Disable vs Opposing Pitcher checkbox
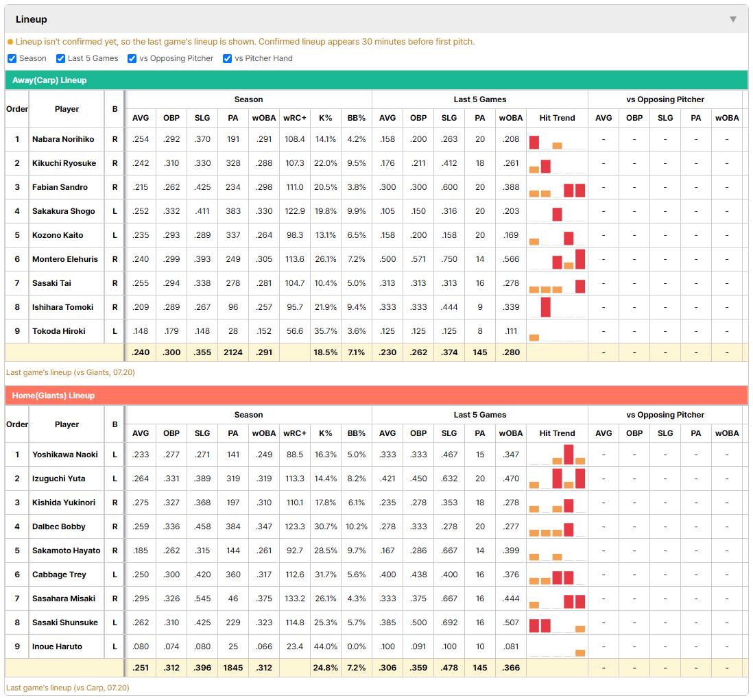 (x=132, y=58)
